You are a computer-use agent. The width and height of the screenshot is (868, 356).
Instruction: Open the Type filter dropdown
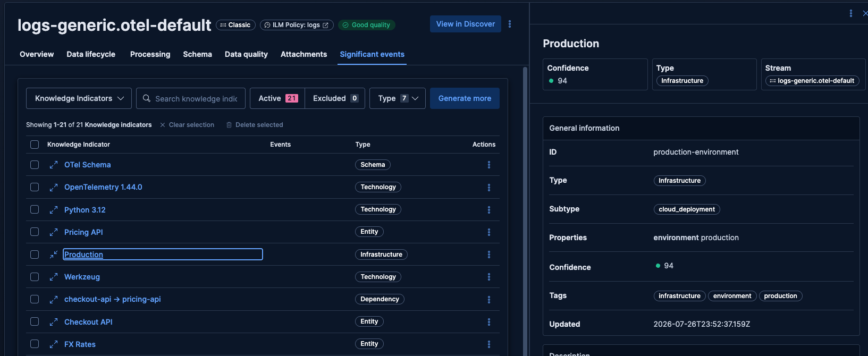[x=398, y=98]
